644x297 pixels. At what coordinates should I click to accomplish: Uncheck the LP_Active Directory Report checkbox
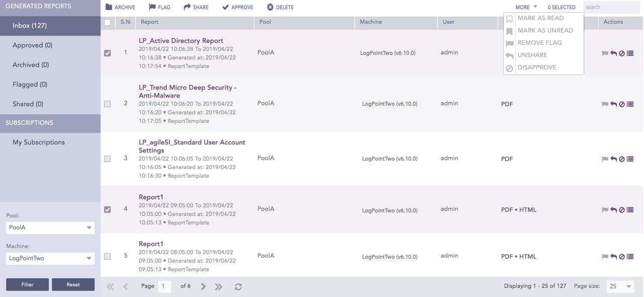[108, 53]
